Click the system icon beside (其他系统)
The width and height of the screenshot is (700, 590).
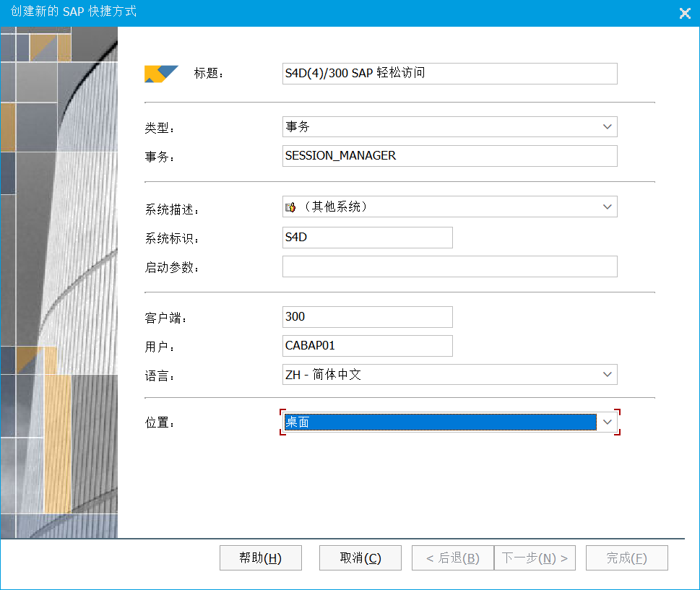[x=290, y=207]
